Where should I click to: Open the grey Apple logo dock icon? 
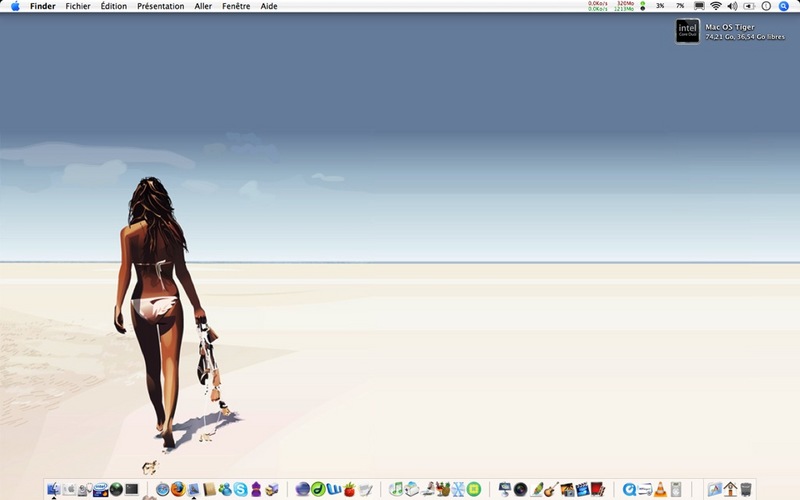click(x=69, y=489)
